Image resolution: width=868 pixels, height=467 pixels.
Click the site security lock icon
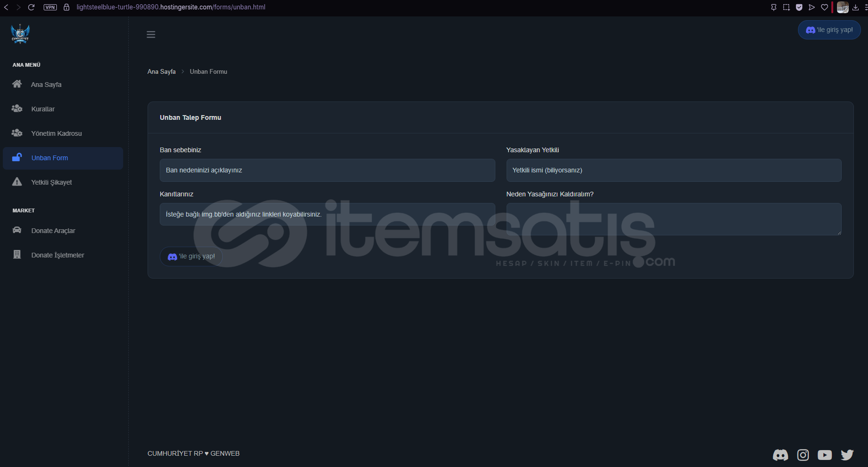pos(67,7)
